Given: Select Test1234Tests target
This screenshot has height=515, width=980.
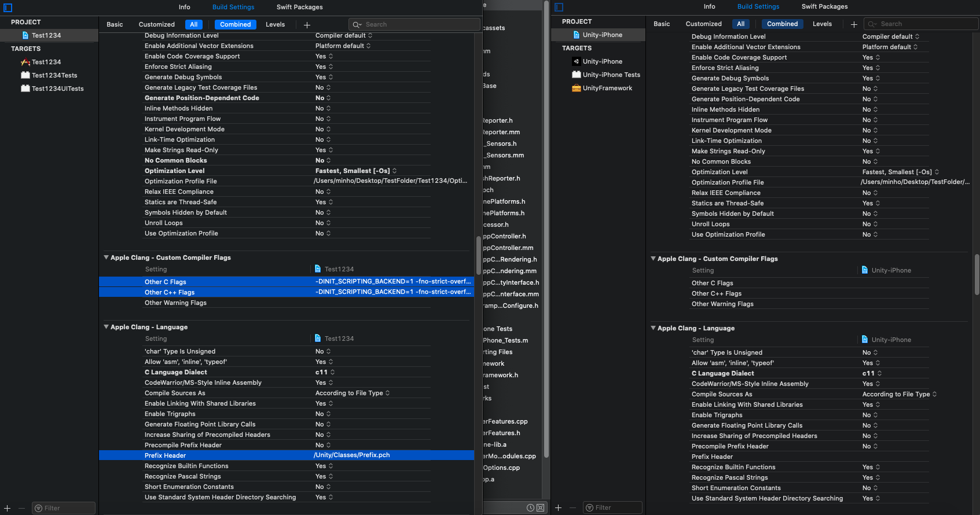Looking at the screenshot, I should 54,75.
